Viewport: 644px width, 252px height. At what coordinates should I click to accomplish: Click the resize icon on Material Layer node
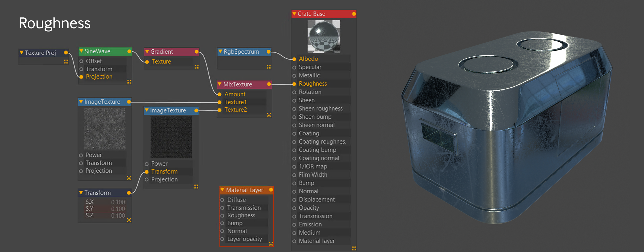[271, 243]
